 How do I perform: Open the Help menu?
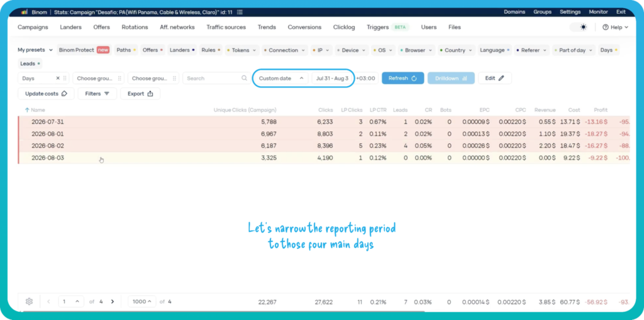click(x=615, y=27)
